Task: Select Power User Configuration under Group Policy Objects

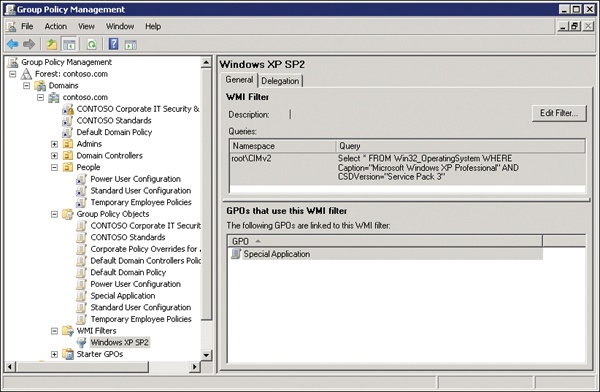Action: (135, 284)
